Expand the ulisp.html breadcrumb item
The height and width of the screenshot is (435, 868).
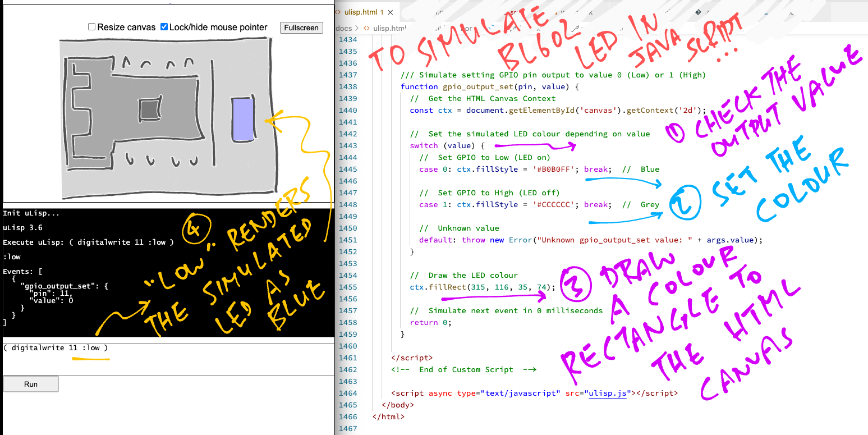389,28
